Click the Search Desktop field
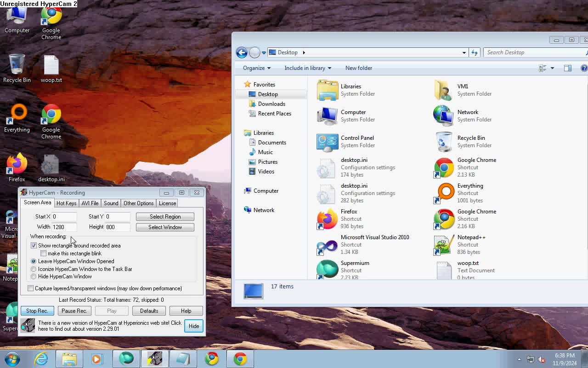This screenshot has height=368, width=588. [x=534, y=52]
